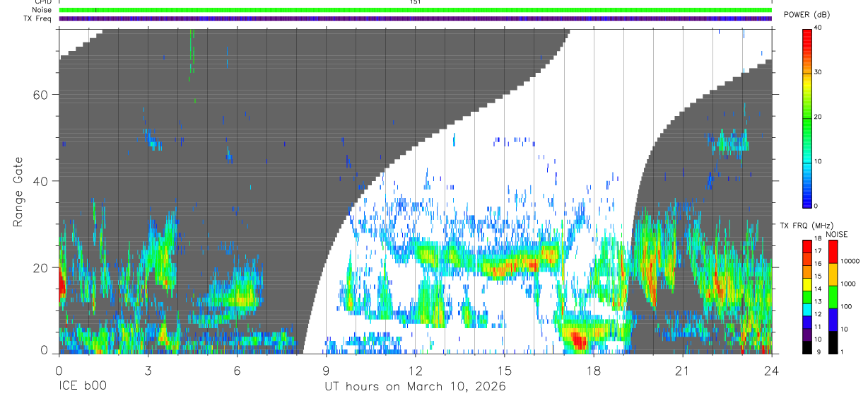
Task: Click the "16" label in the TX FRQ legend
Action: [818, 263]
